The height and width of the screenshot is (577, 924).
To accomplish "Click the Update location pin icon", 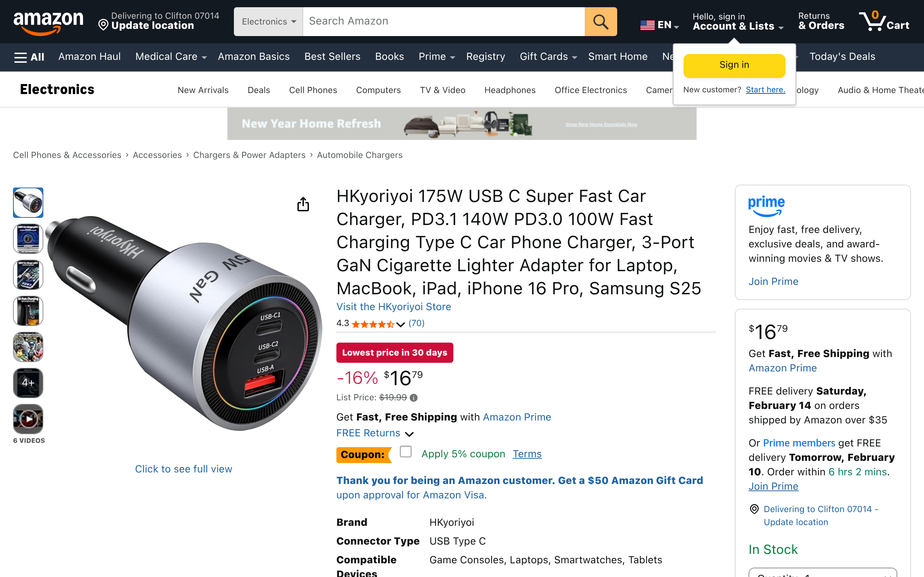I will [x=103, y=25].
